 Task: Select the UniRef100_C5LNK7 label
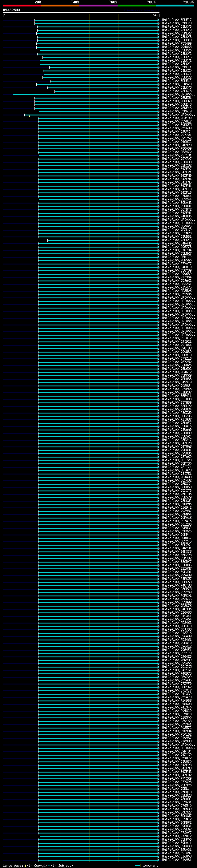[x=176, y=253]
